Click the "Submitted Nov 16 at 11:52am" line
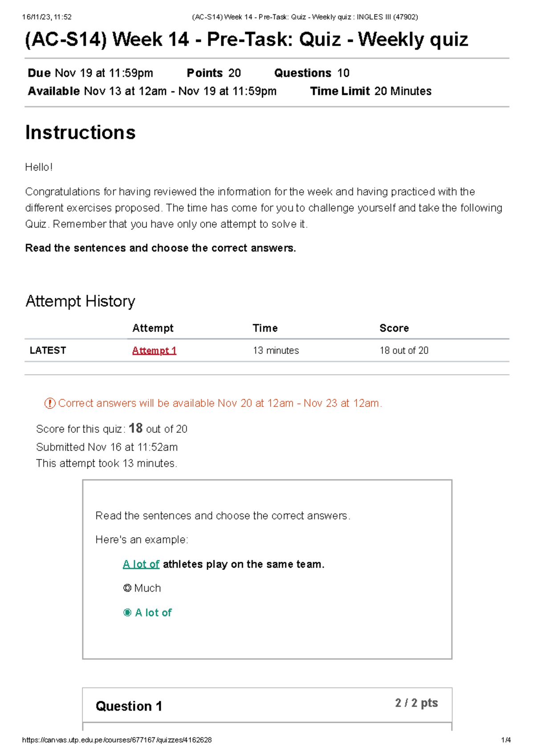The image size is (534, 756). [107, 447]
